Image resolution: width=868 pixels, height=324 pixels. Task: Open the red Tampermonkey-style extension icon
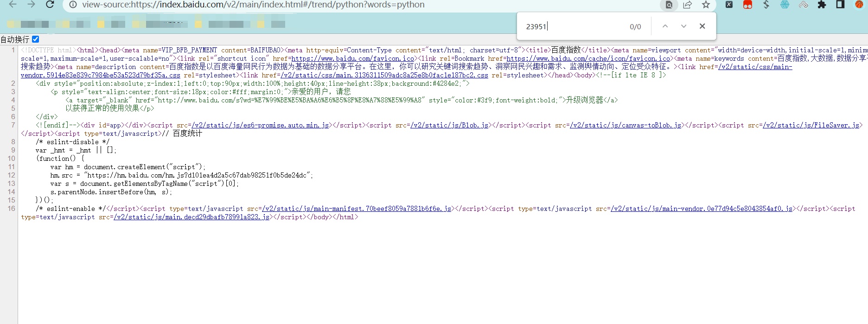click(747, 5)
